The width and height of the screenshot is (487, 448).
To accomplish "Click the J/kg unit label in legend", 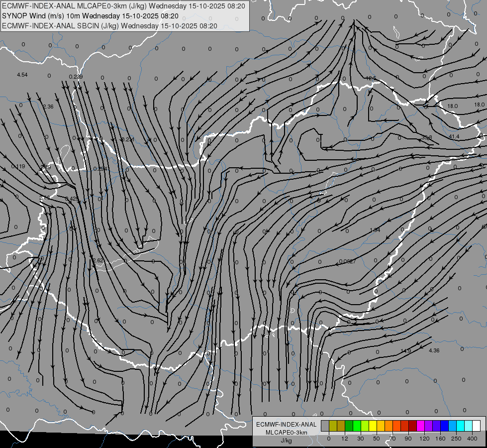I will pyautogui.click(x=286, y=441).
